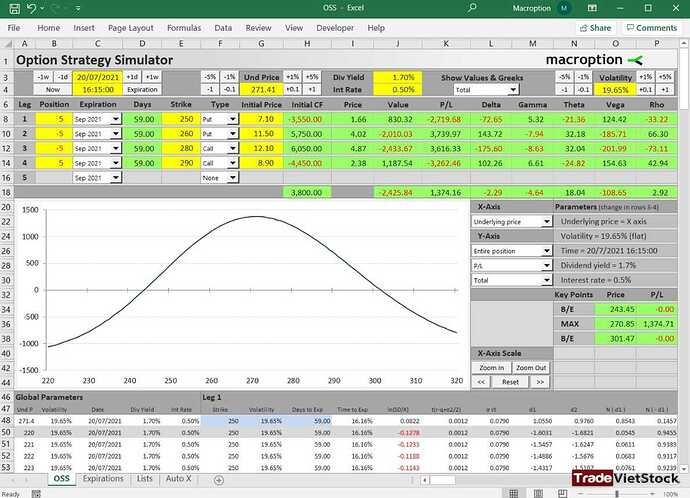Click the Now button
The image size is (690, 498).
53,89
